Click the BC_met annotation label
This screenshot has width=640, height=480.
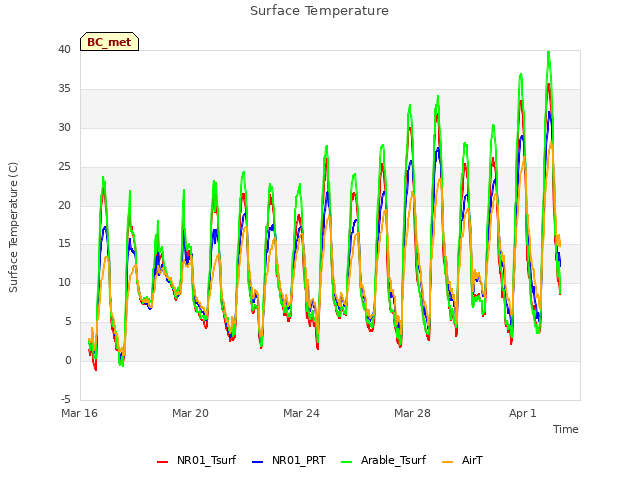(109, 42)
